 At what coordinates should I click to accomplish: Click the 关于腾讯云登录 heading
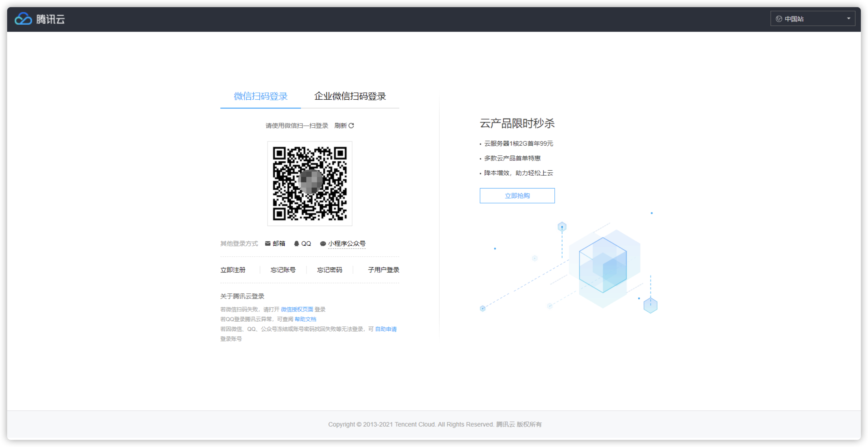pos(242,296)
